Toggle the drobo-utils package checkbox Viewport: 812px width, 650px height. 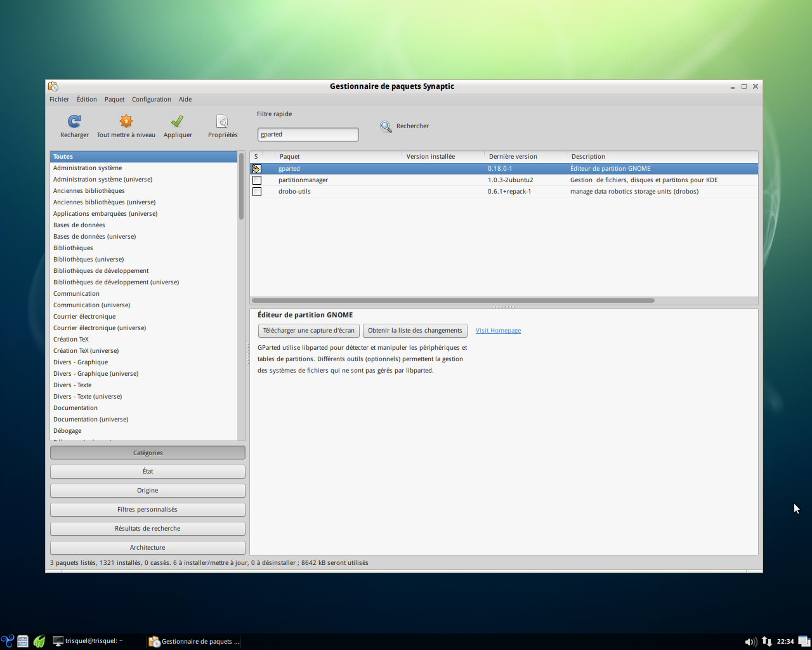256,192
